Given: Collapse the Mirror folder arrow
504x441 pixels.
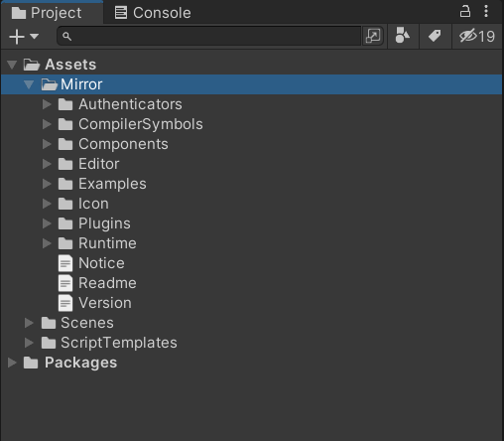Looking at the screenshot, I should [29, 84].
